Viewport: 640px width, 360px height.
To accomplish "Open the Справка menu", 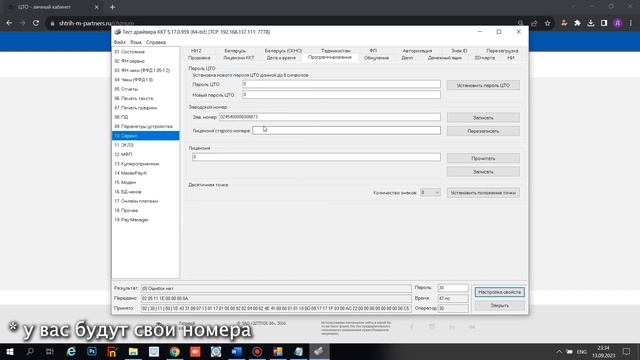I will (156, 42).
